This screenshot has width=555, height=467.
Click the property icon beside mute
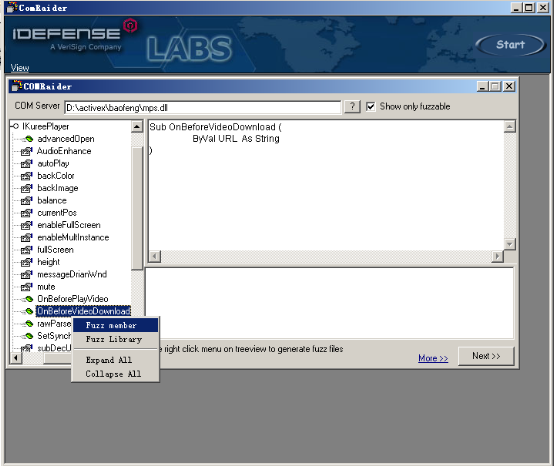tap(26, 287)
